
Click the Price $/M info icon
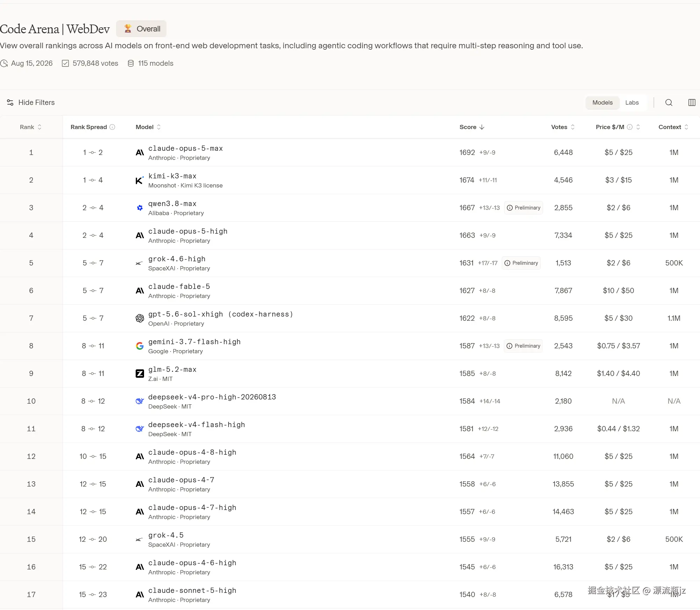point(630,127)
